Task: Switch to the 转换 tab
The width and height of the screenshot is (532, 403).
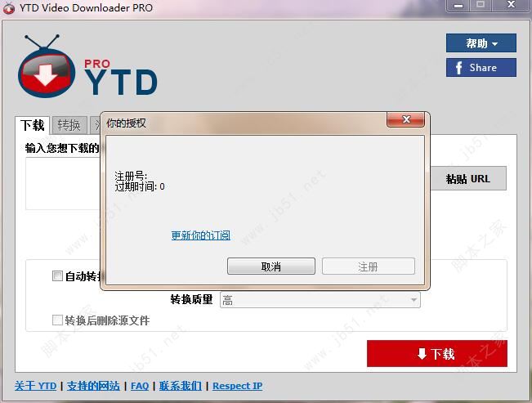Action: point(69,125)
